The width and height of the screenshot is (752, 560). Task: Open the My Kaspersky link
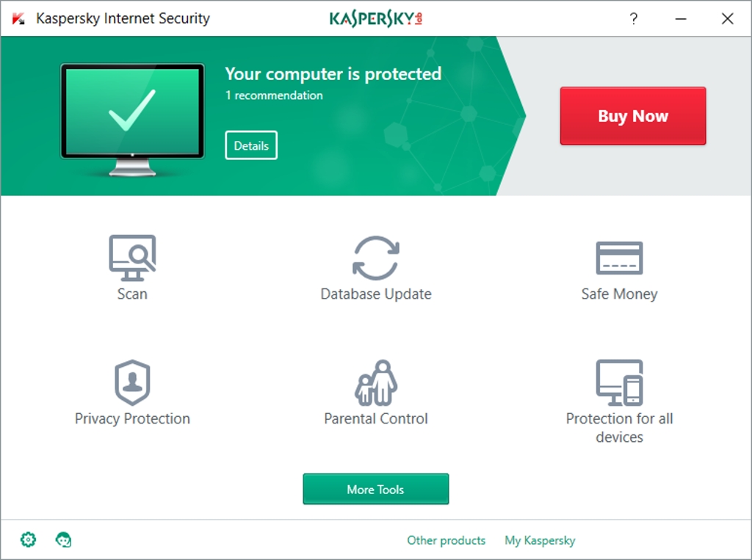(540, 540)
